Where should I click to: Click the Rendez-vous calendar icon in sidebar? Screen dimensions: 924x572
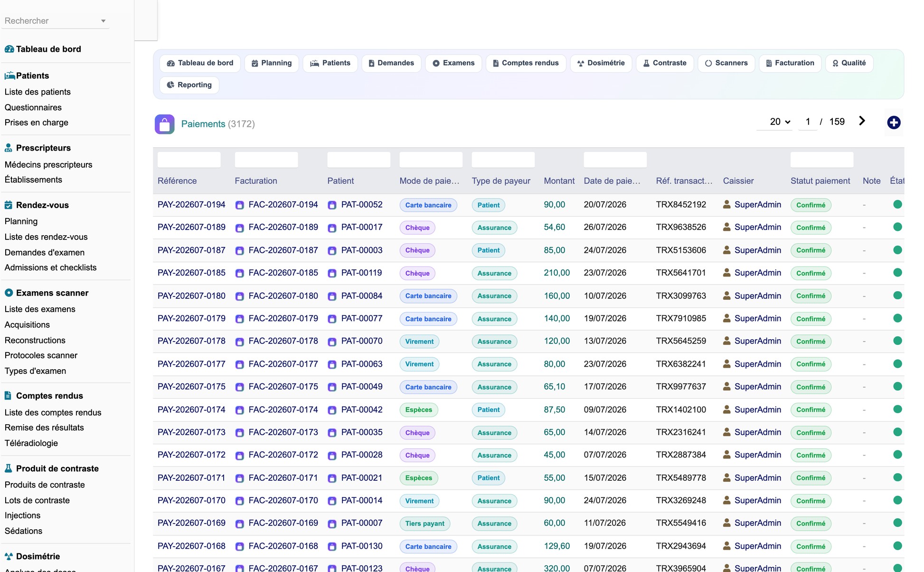(x=9, y=205)
